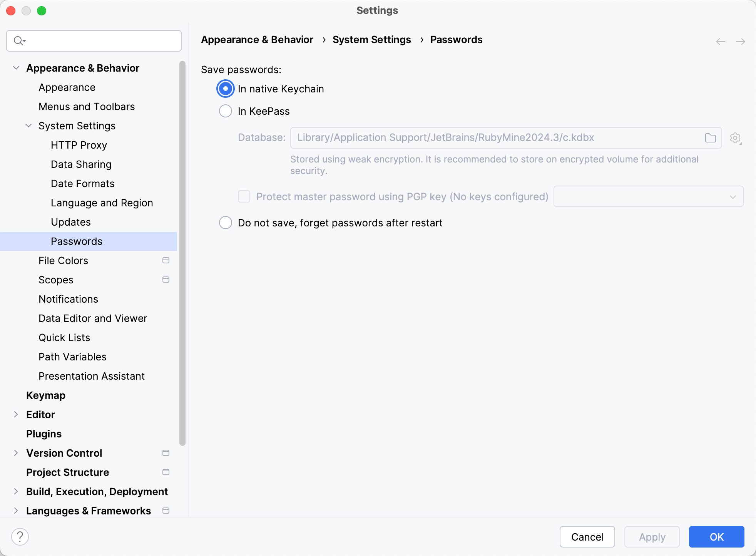Screen dimensions: 756x556
Task: Click the Cancel button
Action: click(x=587, y=537)
